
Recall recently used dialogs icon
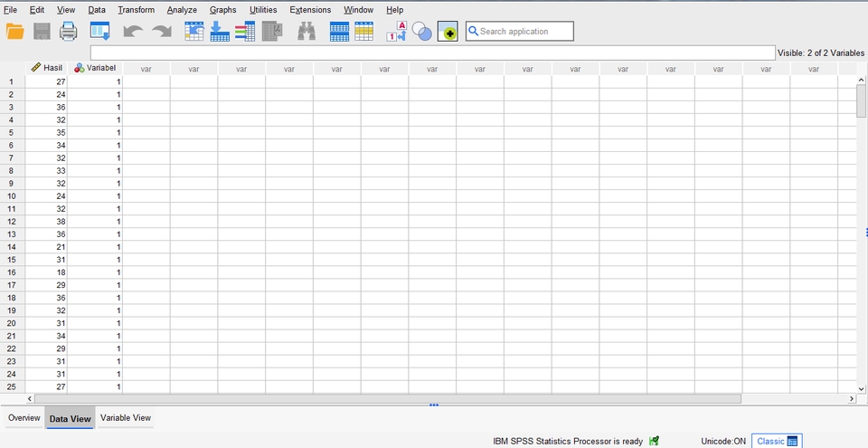(100, 31)
